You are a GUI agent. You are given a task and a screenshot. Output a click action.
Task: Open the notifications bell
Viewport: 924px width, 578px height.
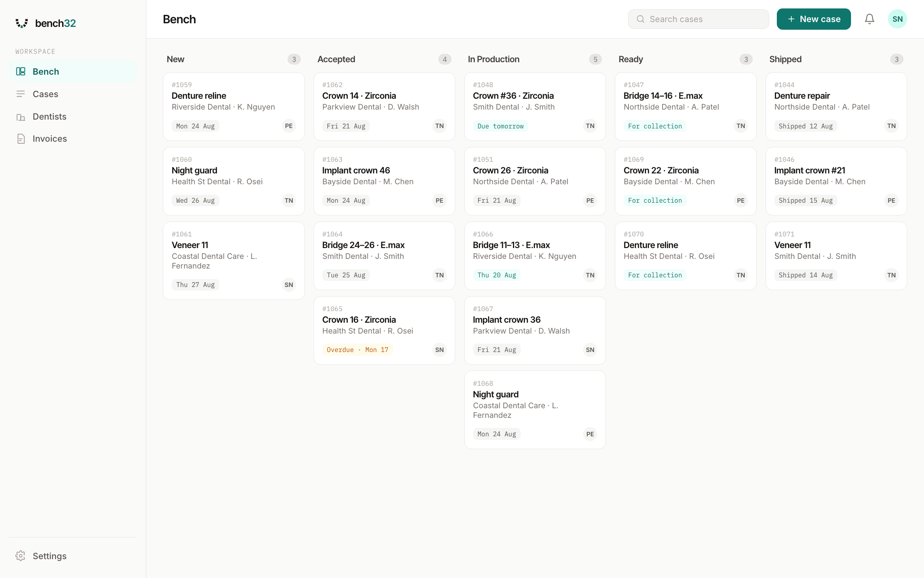tap(869, 19)
